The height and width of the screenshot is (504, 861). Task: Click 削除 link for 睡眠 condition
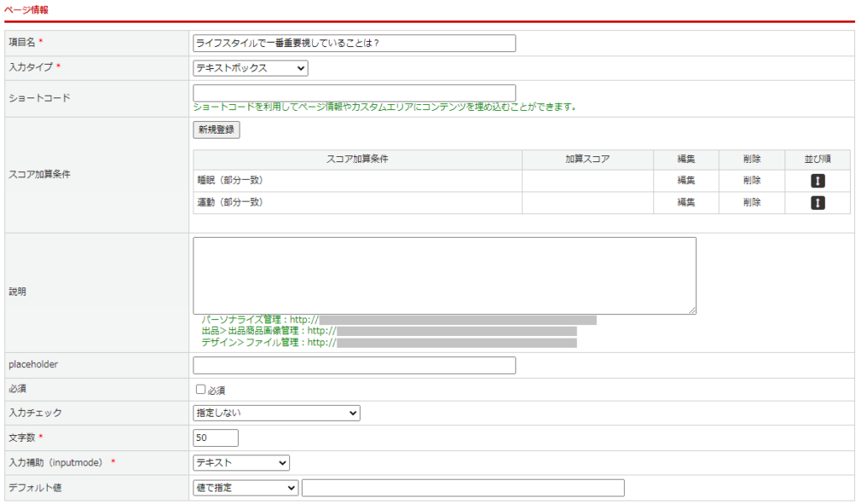752,181
